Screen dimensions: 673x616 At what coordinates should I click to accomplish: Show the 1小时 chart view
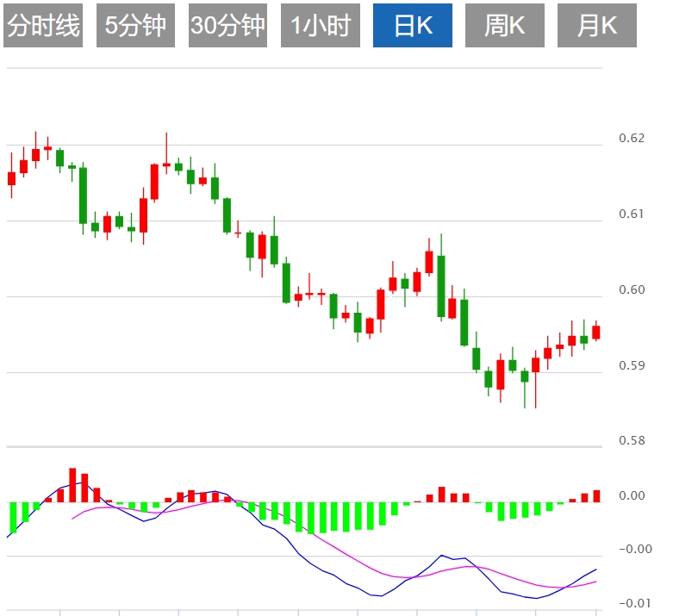tap(320, 26)
